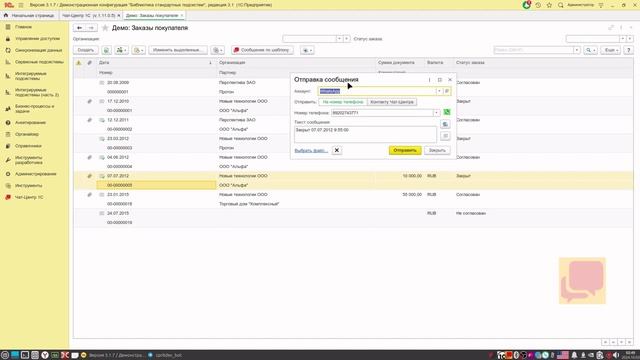Open the Организация filter dropdown
Screen dimensions: 640x360
pyautogui.click(x=339, y=39)
